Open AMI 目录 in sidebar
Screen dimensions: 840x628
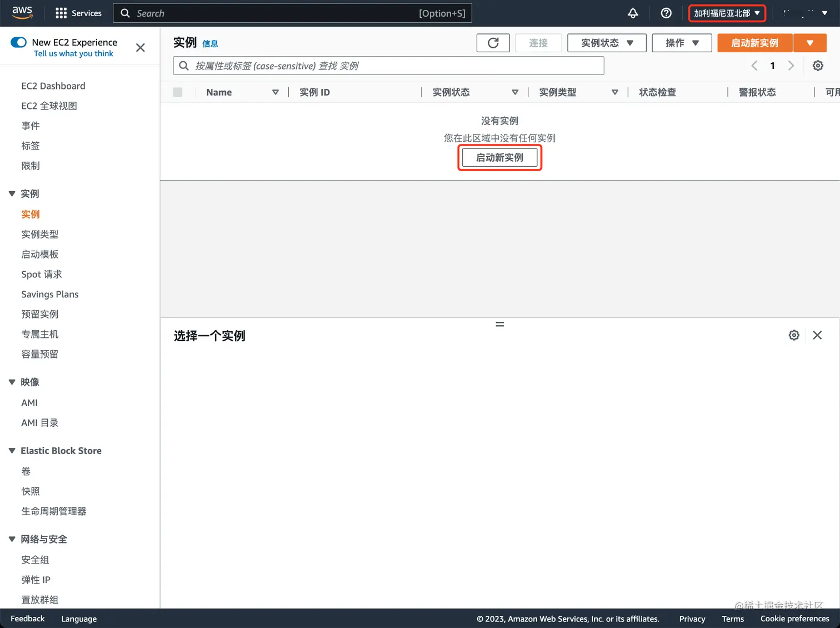click(x=40, y=423)
